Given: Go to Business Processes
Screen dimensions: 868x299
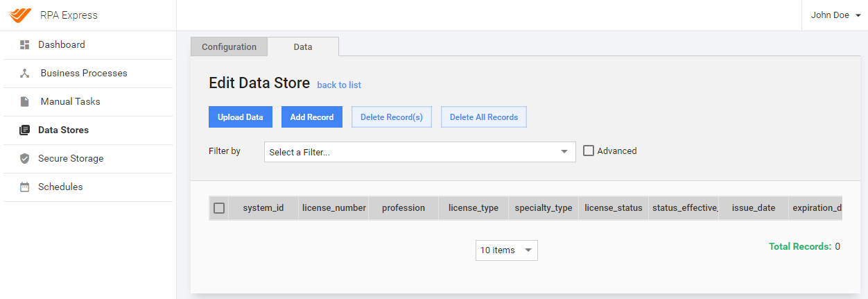Looking at the screenshot, I should click(x=88, y=73).
